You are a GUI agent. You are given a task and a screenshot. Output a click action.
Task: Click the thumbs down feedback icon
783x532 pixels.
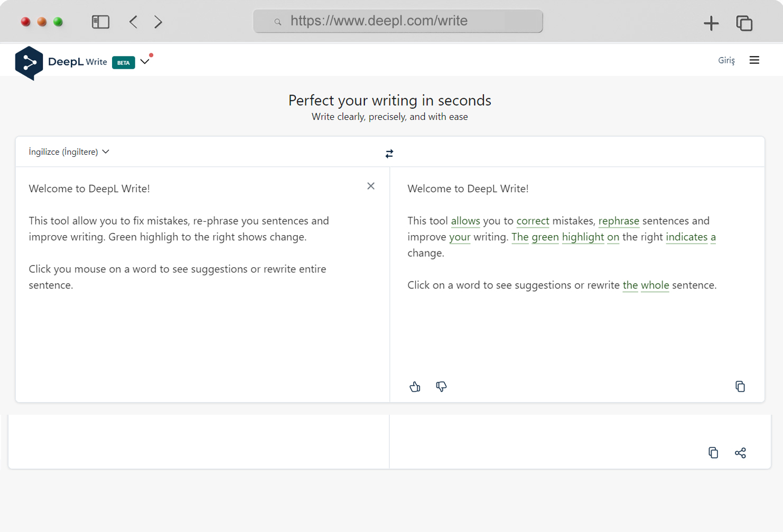tap(441, 387)
